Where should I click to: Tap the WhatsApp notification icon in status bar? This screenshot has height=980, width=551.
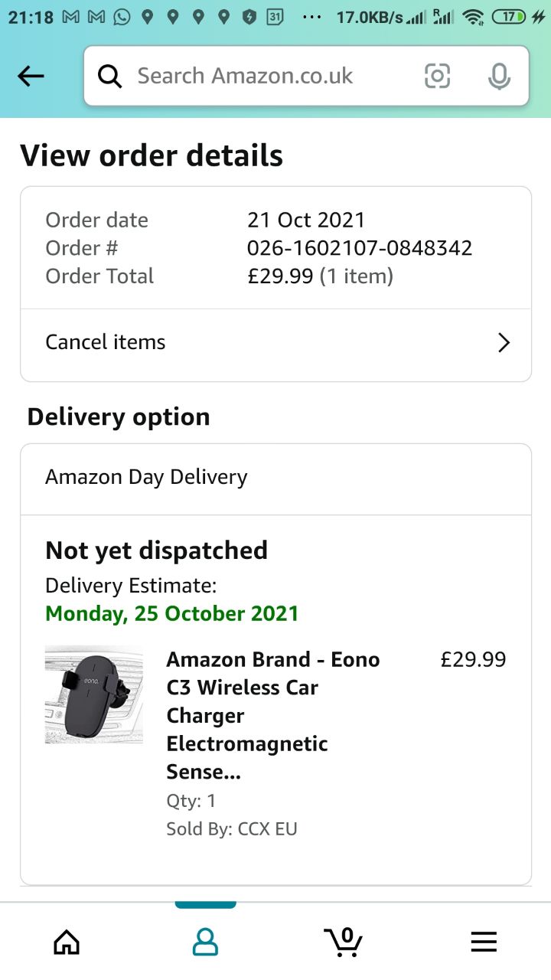(x=122, y=17)
